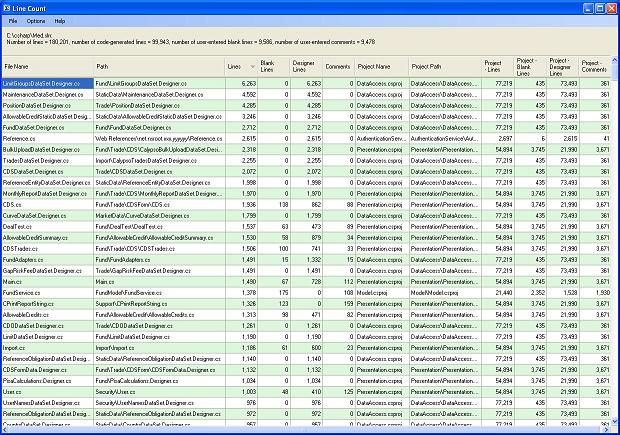Select CDSFormData.Designer.cs file name
Image resolution: width=620 pixels, height=435 pixels.
[35, 370]
